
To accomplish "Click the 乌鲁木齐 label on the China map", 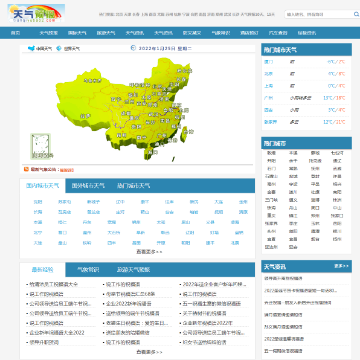I will [92, 80].
